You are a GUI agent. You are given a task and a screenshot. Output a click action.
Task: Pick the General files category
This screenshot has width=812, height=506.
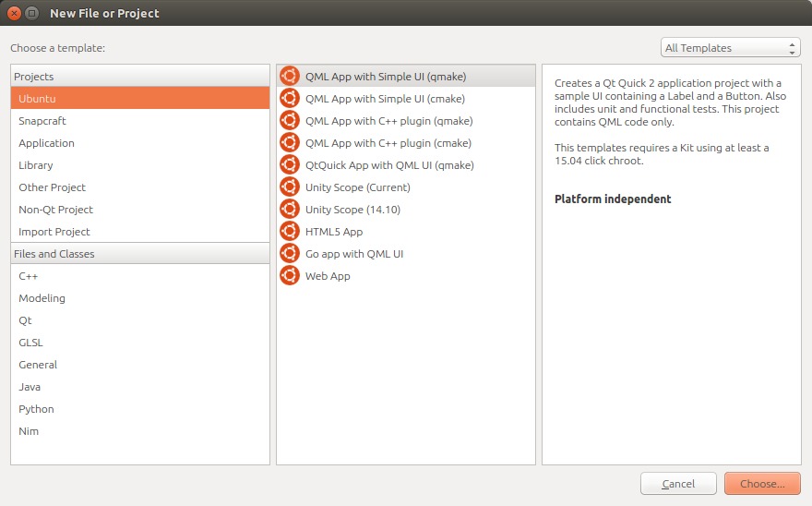click(140, 365)
